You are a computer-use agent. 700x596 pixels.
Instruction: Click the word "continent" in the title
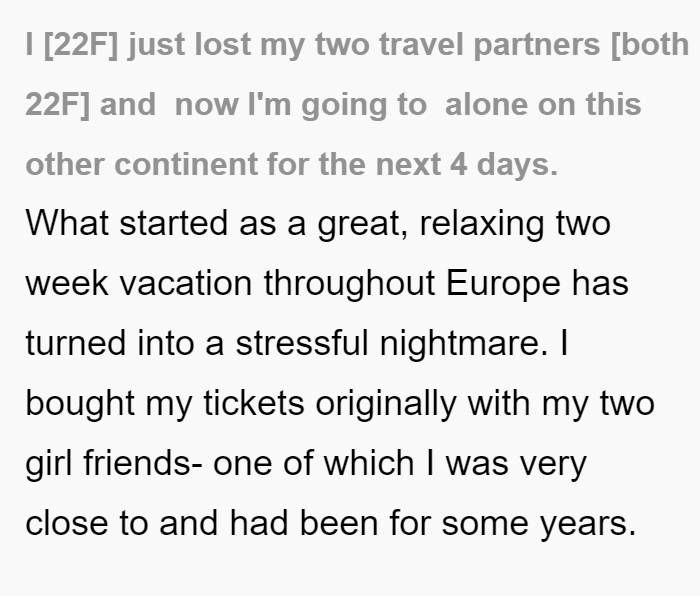tap(186, 164)
